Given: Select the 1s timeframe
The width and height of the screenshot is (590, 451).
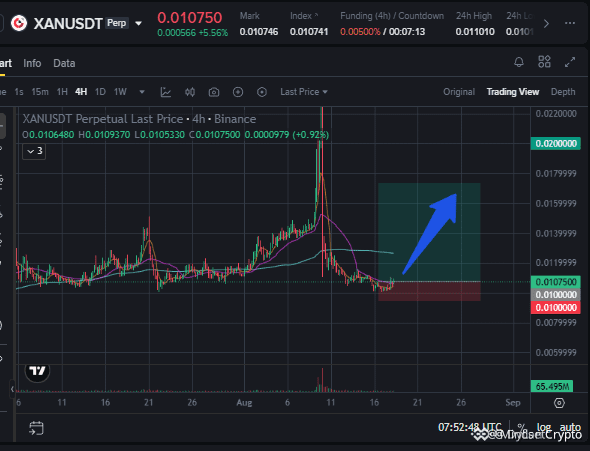Looking at the screenshot, I should click(19, 92).
